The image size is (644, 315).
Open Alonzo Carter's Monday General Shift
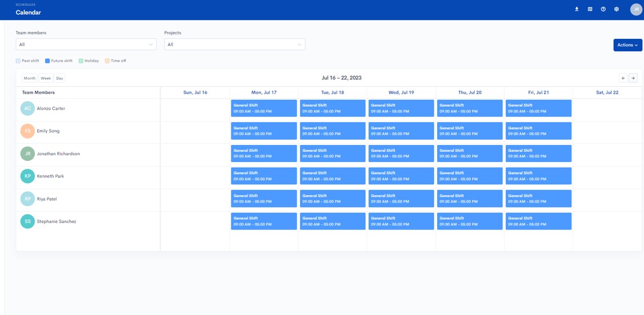click(x=264, y=108)
